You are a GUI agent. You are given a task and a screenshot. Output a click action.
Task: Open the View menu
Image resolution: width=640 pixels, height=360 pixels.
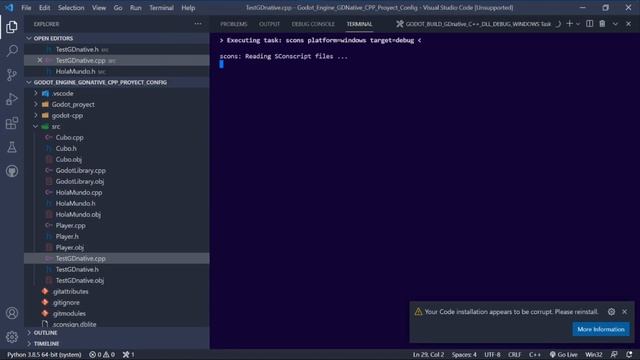pyautogui.click(x=99, y=8)
